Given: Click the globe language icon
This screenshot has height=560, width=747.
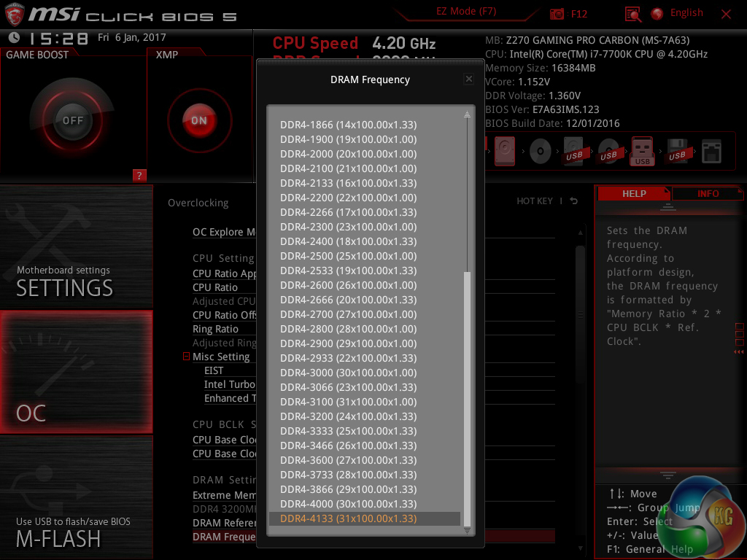Looking at the screenshot, I should pyautogui.click(x=657, y=14).
